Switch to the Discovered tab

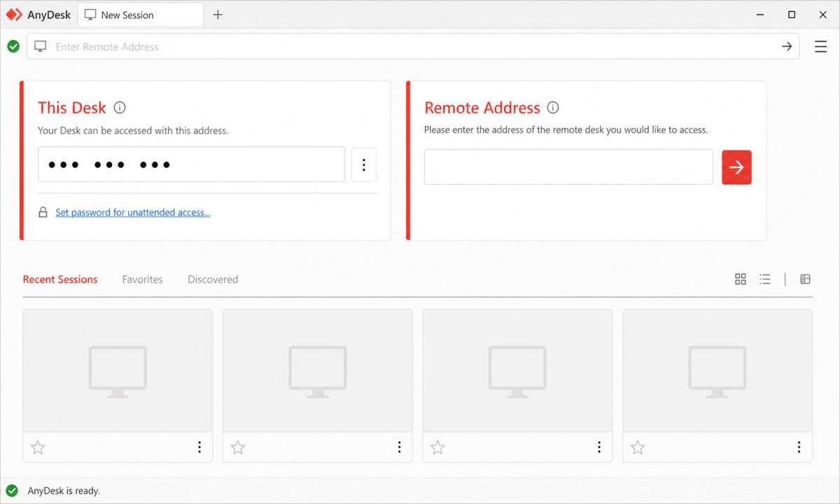coord(213,279)
